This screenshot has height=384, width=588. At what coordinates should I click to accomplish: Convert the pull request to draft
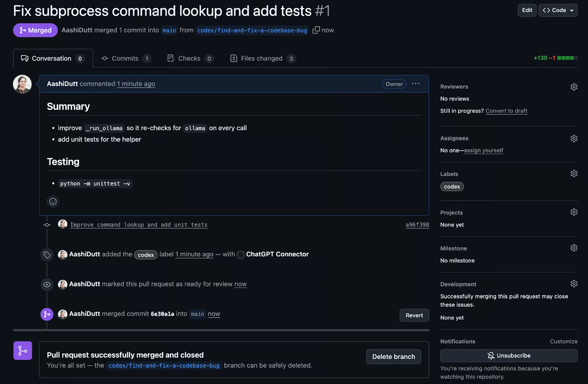506,111
